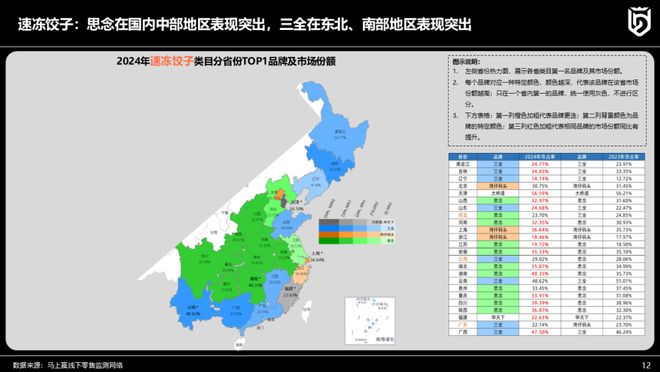The image size is (660, 372).
Task: Select the Jilin province on the map
Action: 333,163
